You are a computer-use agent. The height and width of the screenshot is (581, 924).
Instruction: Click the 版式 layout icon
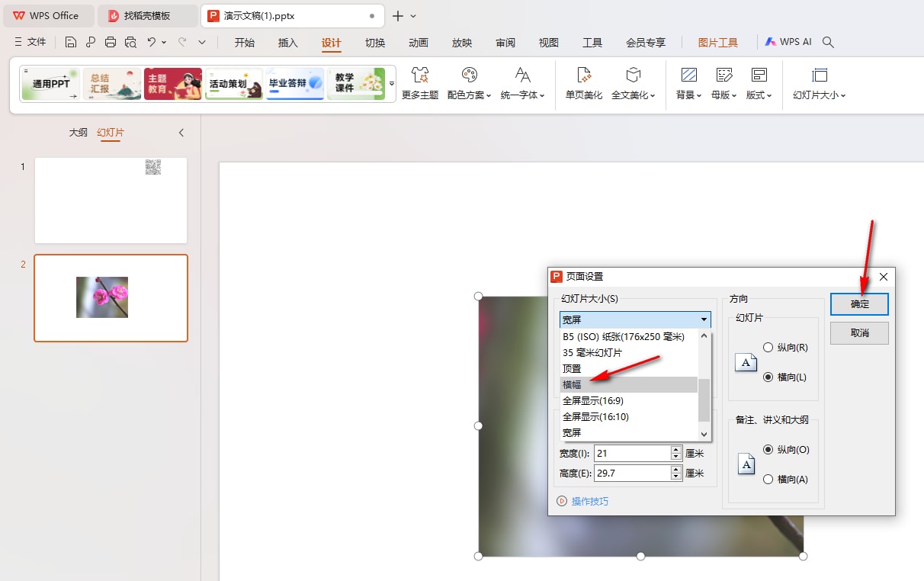tap(759, 75)
